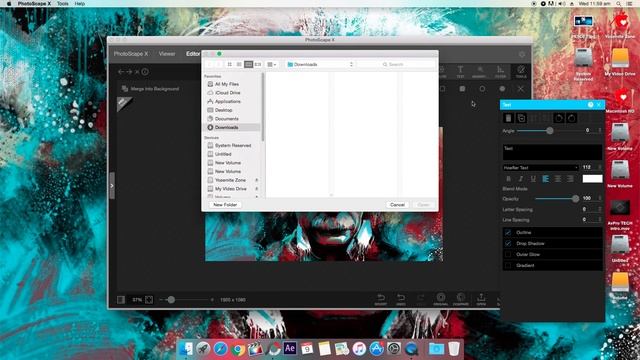Image resolution: width=640 pixels, height=360 pixels.
Task: Open Chrome from the dock
Action: (238, 349)
